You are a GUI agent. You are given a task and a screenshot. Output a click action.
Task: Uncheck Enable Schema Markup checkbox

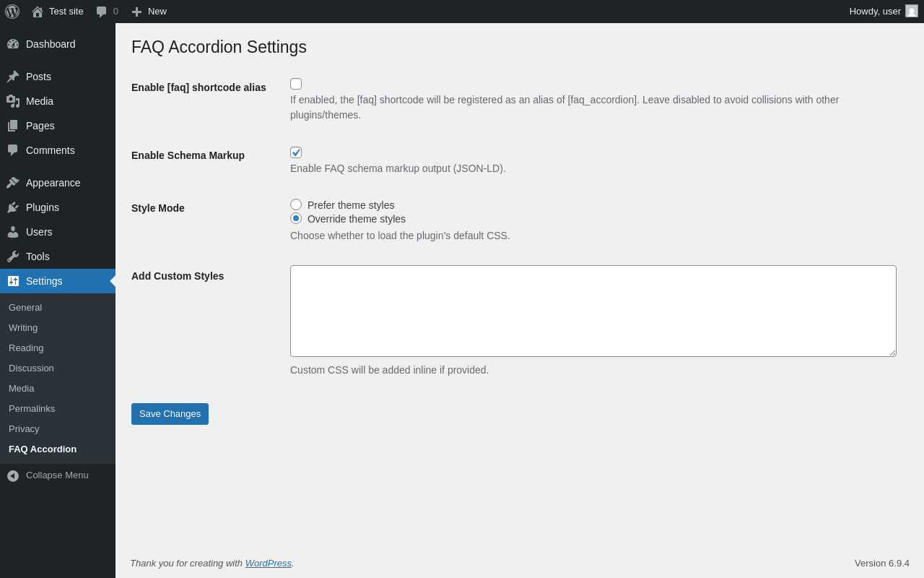296,152
